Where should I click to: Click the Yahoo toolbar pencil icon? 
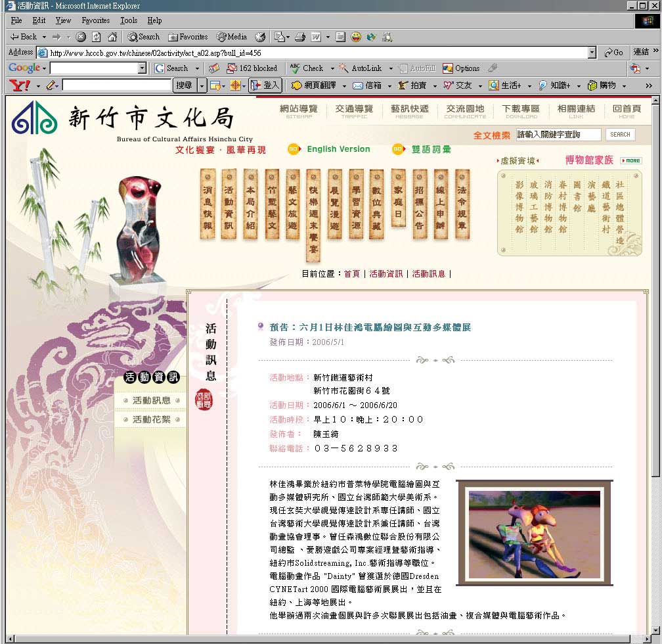[x=51, y=85]
